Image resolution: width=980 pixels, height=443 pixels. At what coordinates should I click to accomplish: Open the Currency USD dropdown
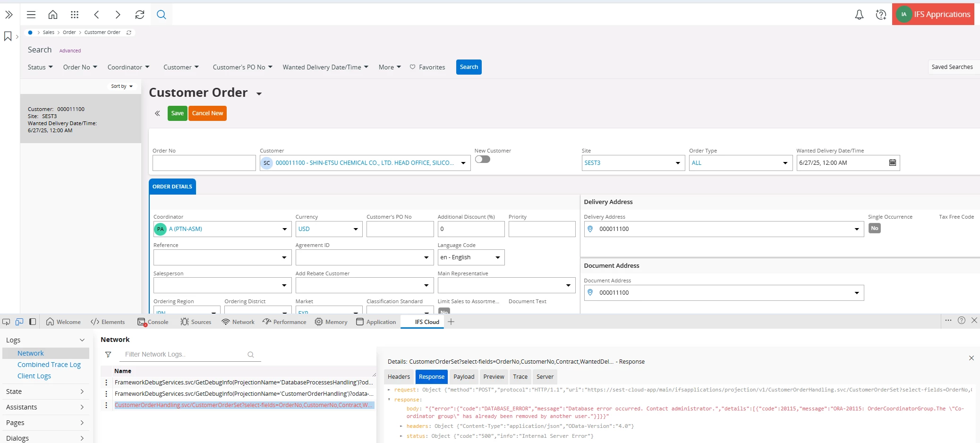click(356, 229)
